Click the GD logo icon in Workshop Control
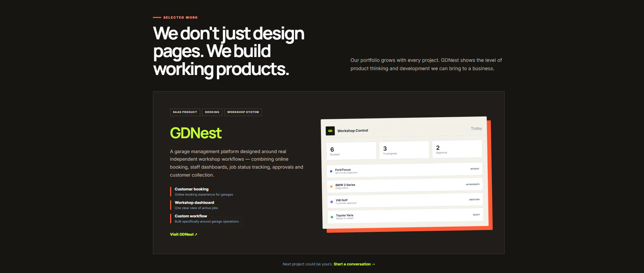Viewport: 644px width, 273px height. (x=330, y=131)
